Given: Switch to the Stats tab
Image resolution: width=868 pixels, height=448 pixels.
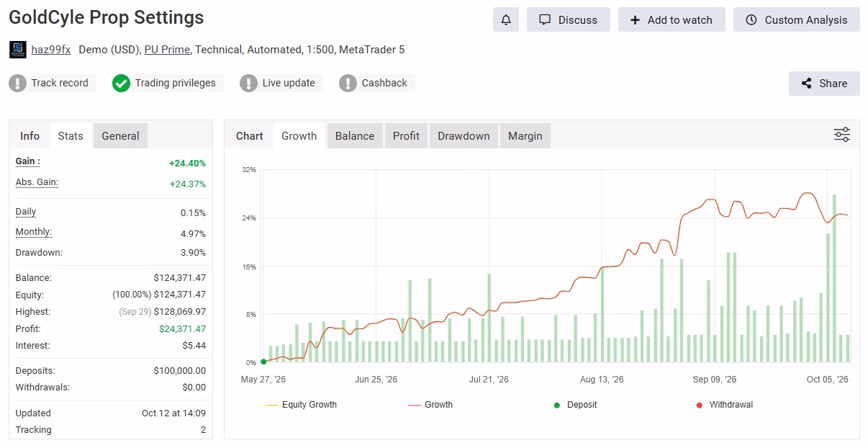Looking at the screenshot, I should click(x=71, y=136).
